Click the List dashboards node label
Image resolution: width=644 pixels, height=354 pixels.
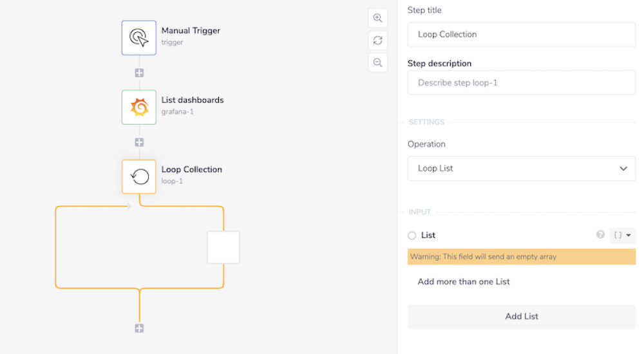[x=193, y=100]
